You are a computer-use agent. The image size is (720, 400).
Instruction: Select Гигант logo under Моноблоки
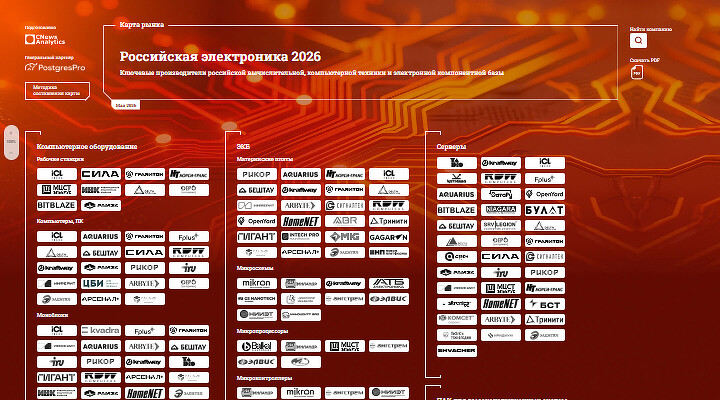pyautogui.click(x=57, y=377)
